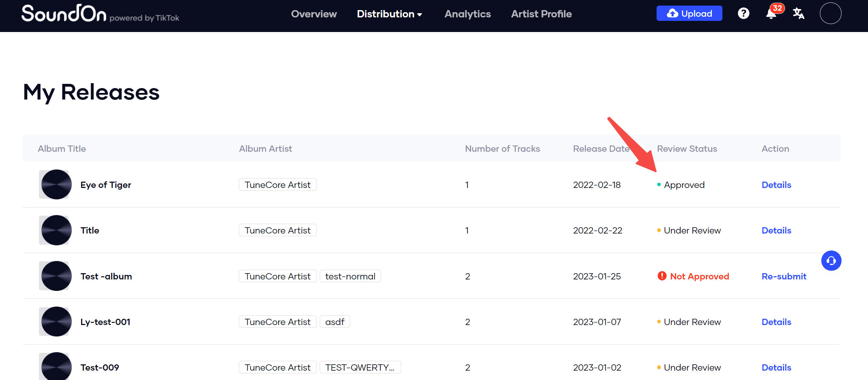
Task: Contact support via the floating headset icon
Action: coord(831,260)
